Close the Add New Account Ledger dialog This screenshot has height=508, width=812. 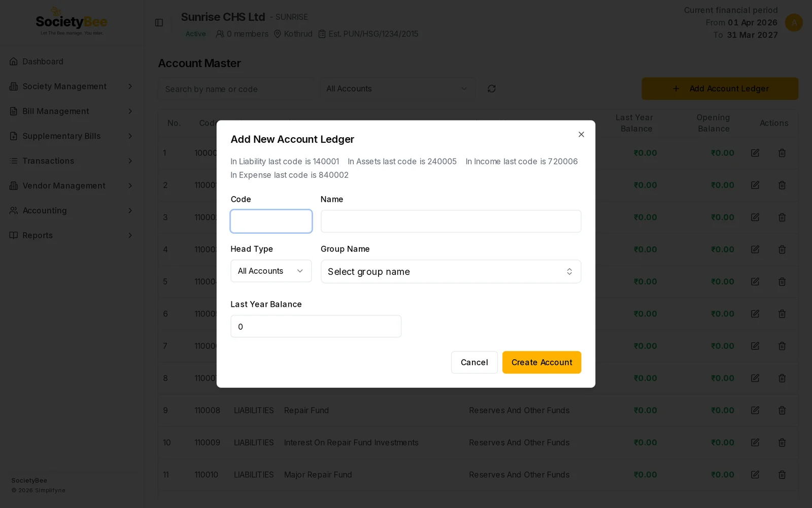pyautogui.click(x=581, y=134)
